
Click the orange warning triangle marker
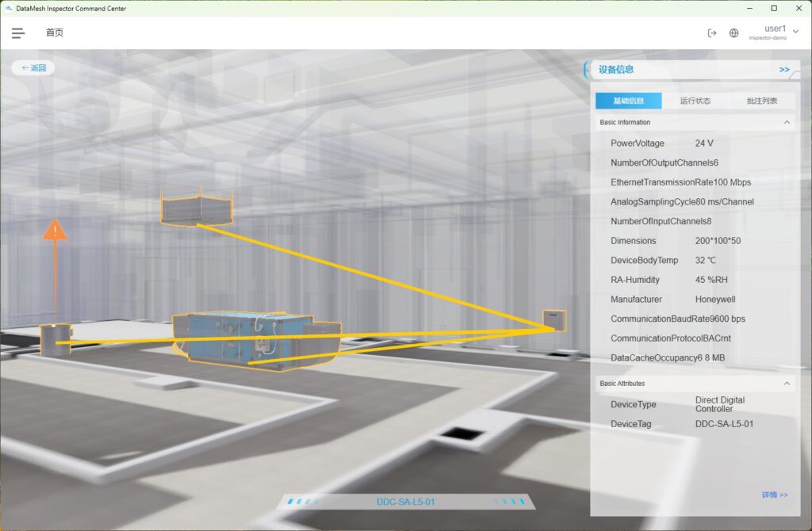click(x=55, y=230)
